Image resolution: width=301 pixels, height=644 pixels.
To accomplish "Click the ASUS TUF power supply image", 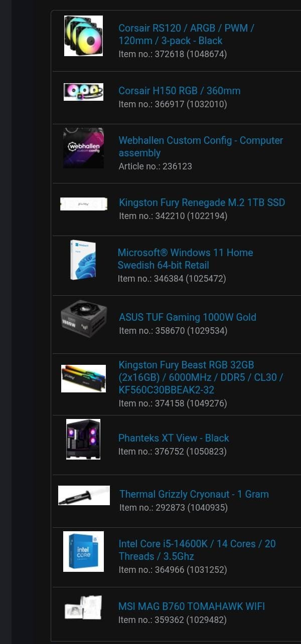I will click(84, 318).
